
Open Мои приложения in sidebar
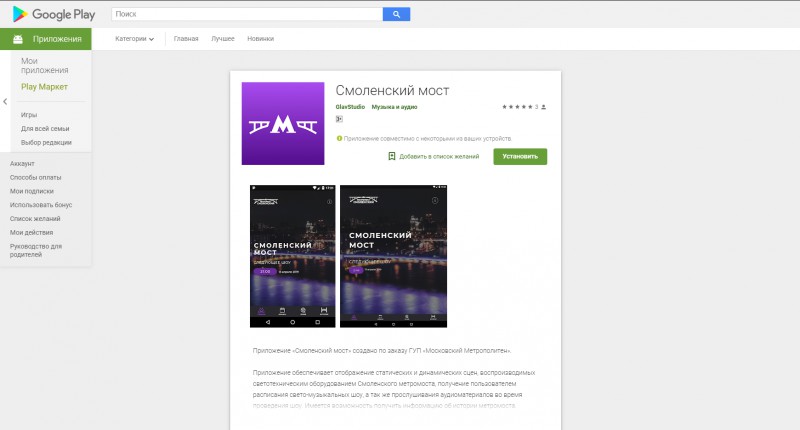44,65
